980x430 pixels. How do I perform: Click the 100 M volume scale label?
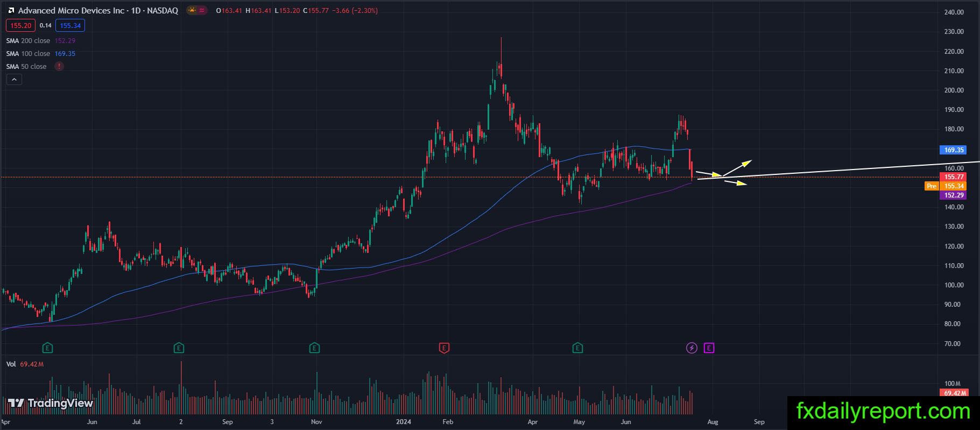click(952, 384)
